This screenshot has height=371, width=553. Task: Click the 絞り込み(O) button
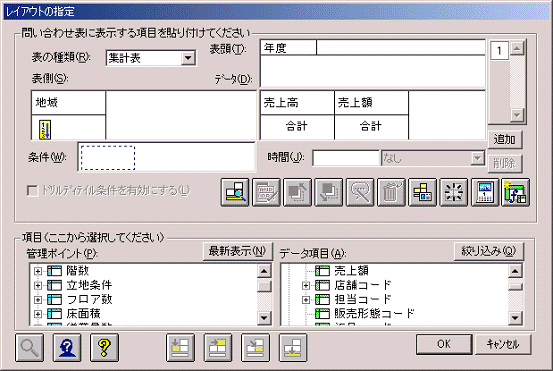pyautogui.click(x=489, y=251)
